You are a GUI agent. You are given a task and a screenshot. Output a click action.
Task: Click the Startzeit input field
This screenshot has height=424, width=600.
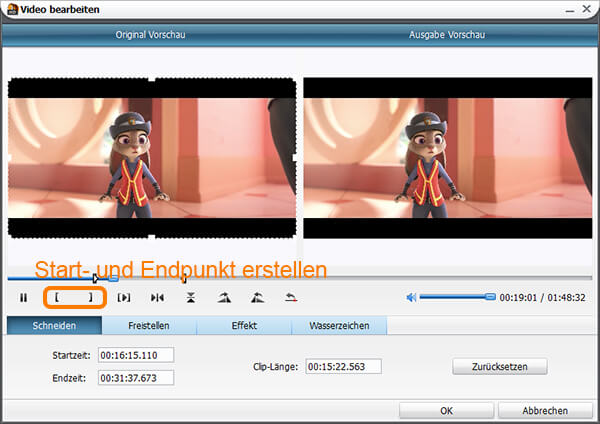click(136, 355)
